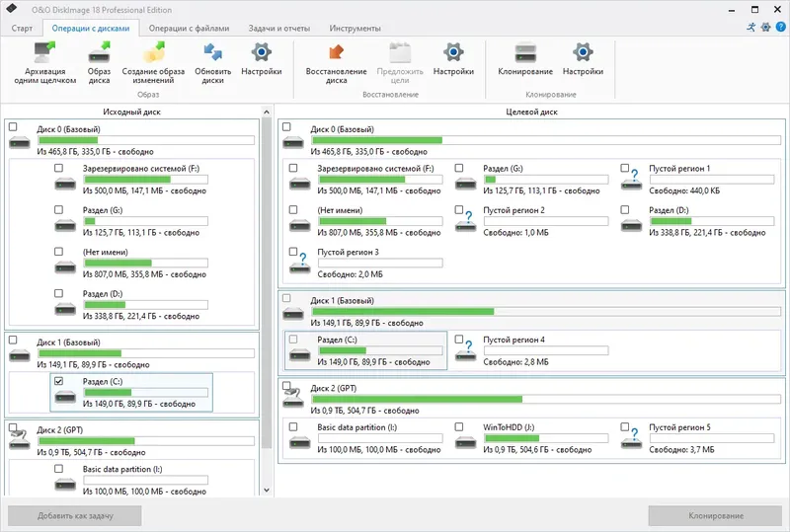Click source Раздел (G:) label
Viewport: 790px width, 532px height.
pos(103,210)
